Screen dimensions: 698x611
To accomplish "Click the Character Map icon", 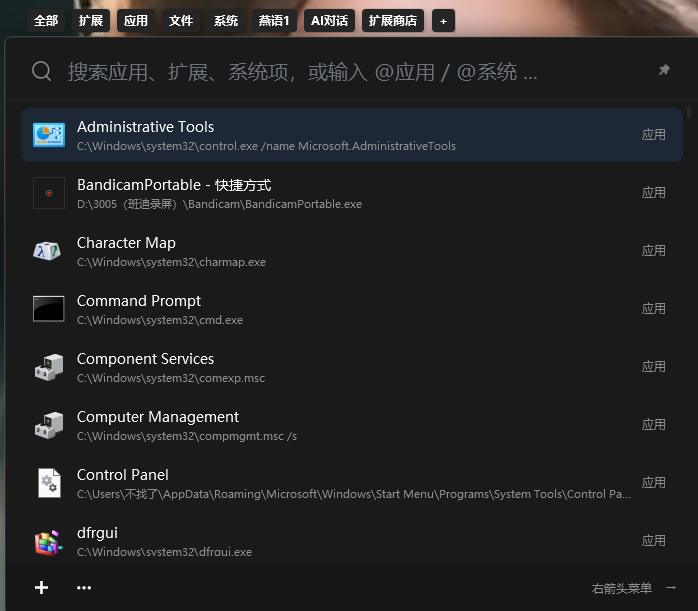I will tap(47, 251).
